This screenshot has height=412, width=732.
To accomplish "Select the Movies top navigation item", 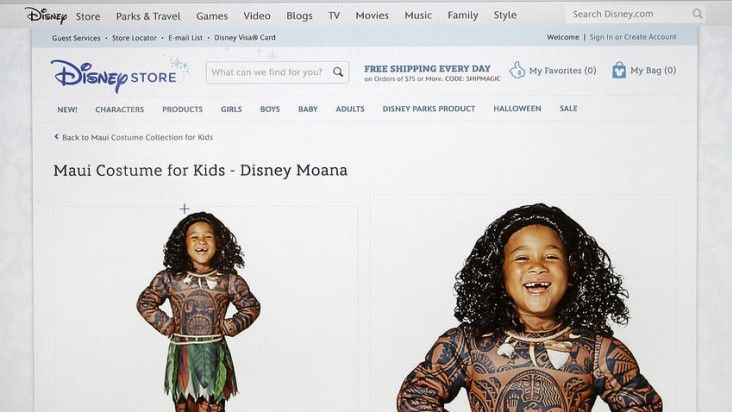I will point(372,15).
